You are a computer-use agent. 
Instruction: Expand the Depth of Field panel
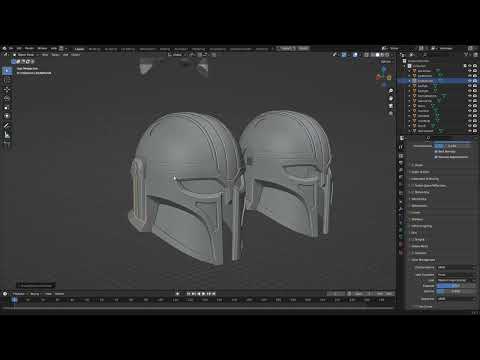tap(421, 172)
